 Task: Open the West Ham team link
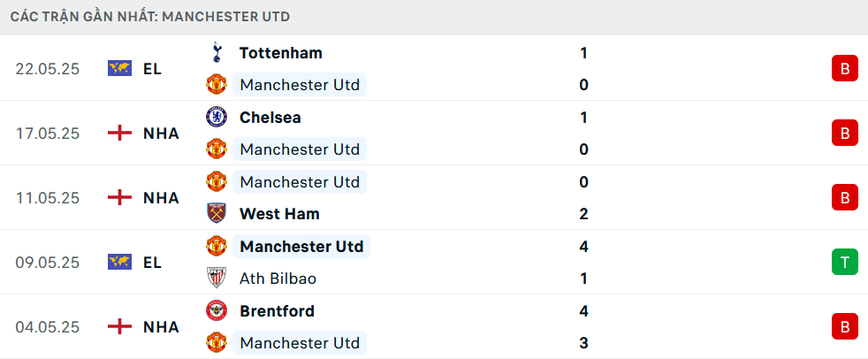click(x=279, y=214)
